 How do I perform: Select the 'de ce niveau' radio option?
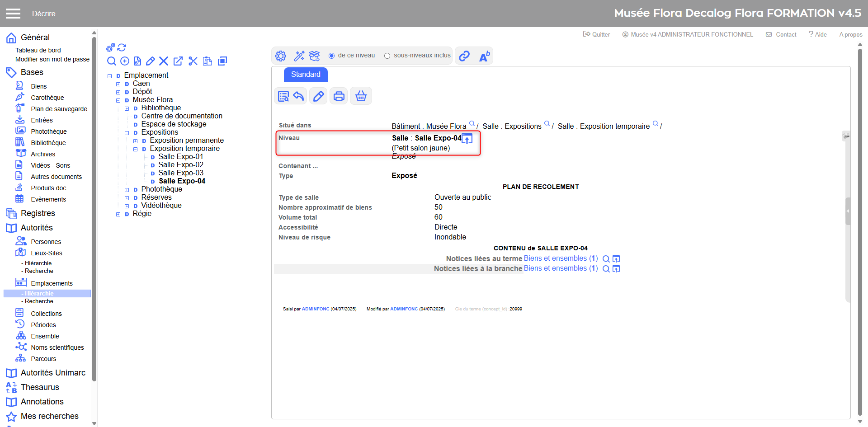332,56
